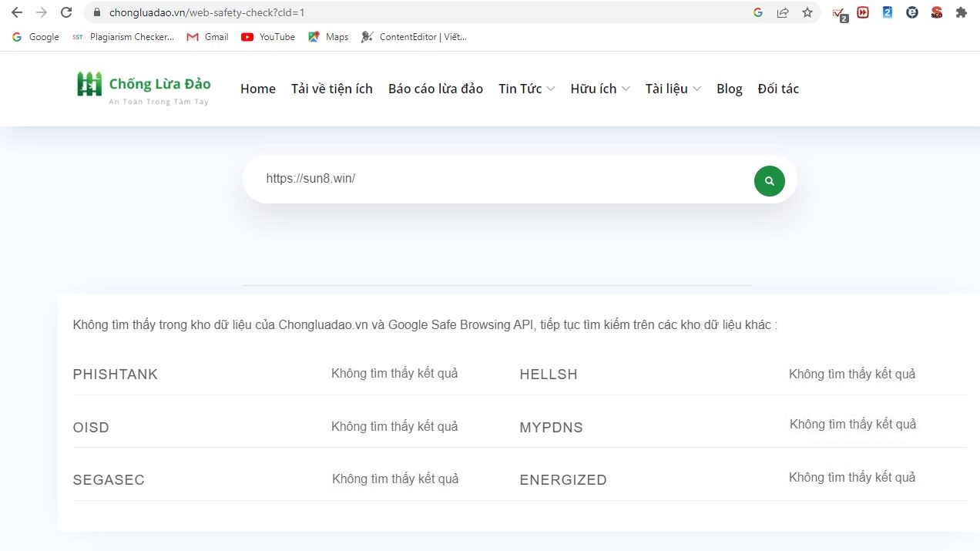Expand the Tài liệu dropdown menu
The width and height of the screenshot is (980, 551).
click(x=673, y=89)
